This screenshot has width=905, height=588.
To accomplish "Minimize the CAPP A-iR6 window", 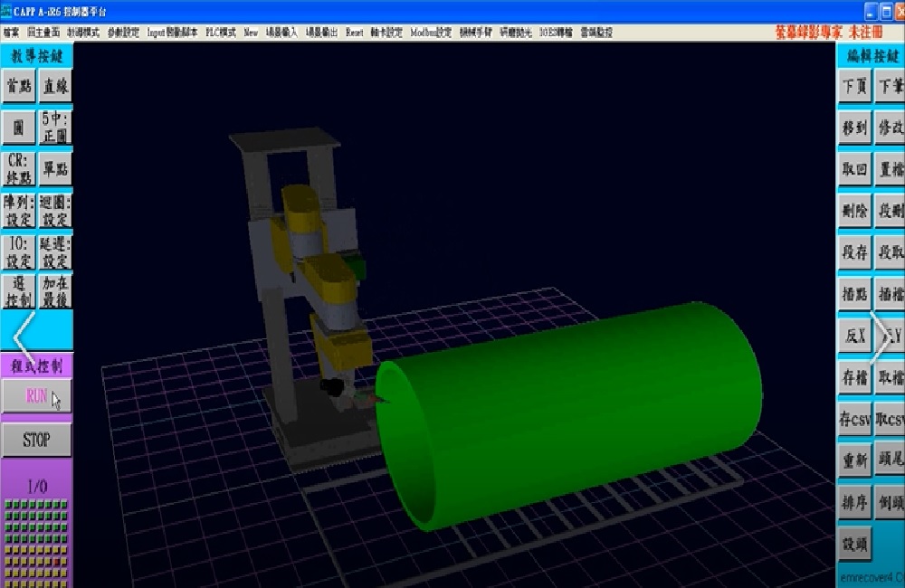I will 871,12.
